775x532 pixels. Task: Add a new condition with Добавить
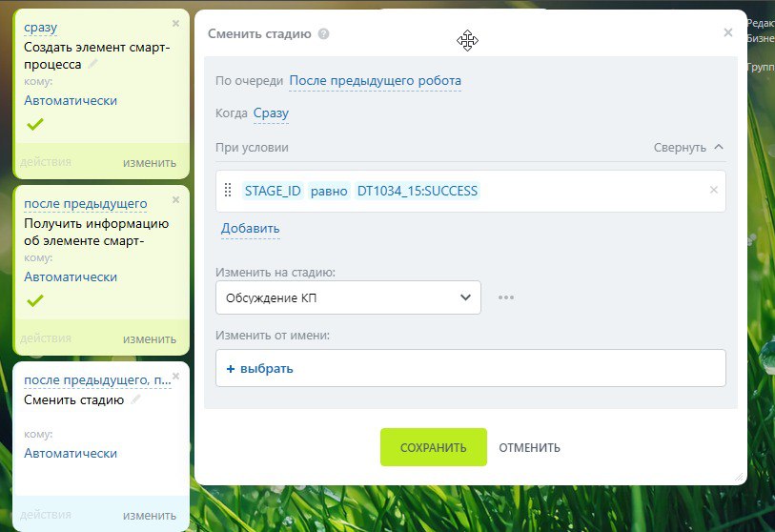point(250,229)
